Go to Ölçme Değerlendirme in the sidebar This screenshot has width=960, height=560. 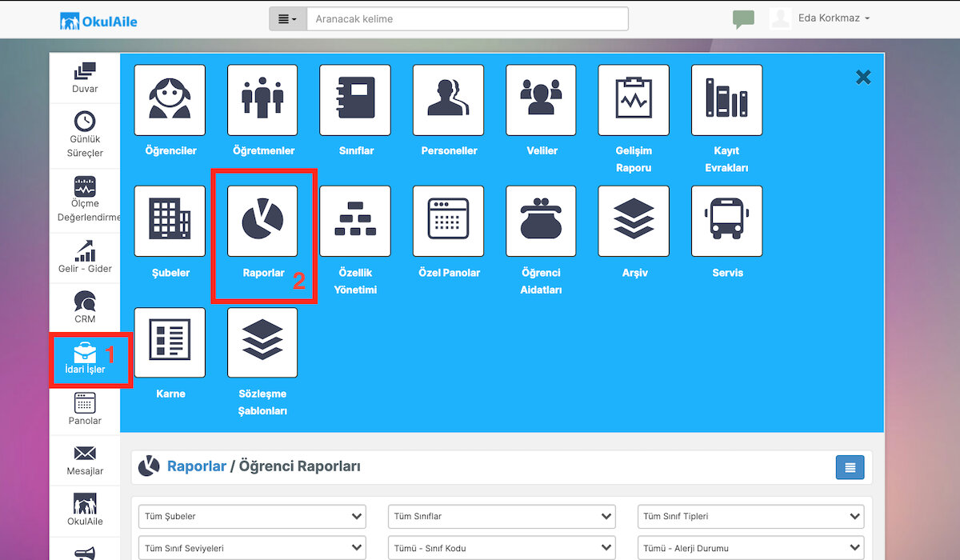click(85, 200)
